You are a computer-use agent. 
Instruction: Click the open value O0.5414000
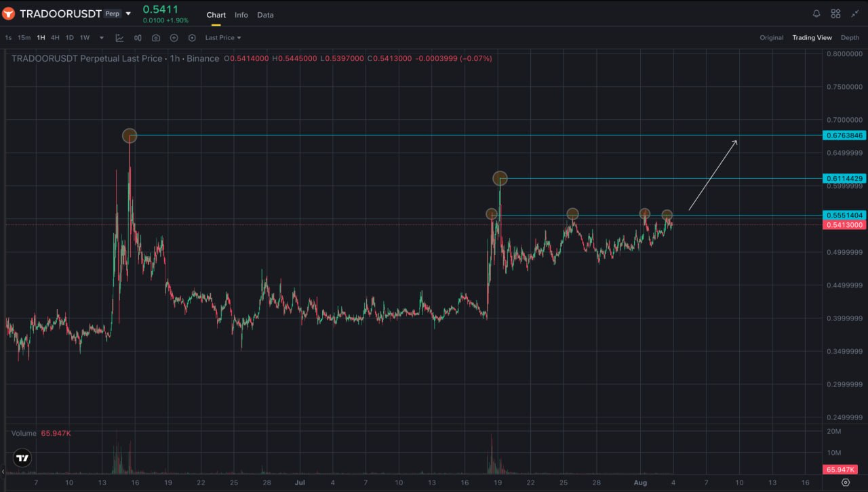click(x=248, y=59)
